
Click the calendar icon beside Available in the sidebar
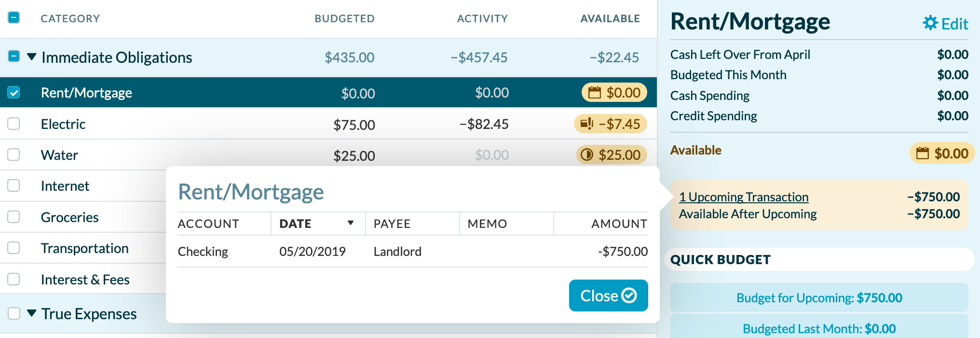(923, 153)
